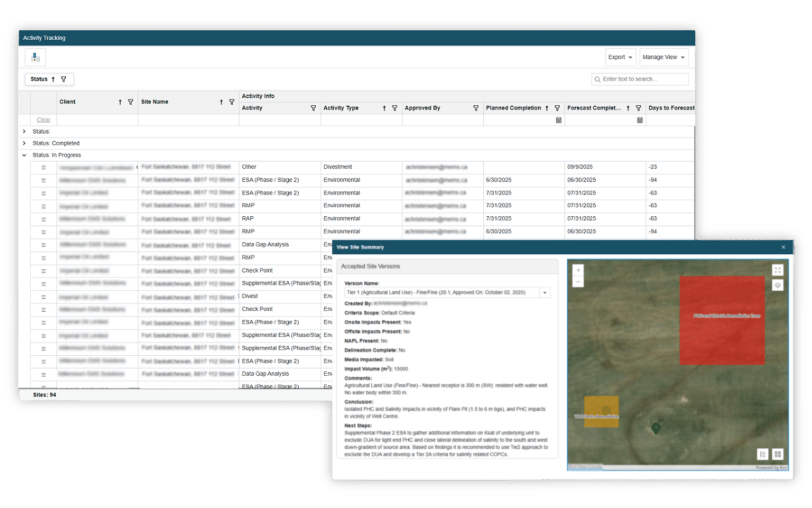This screenshot has width=812, height=508.
Task: Open the Client column filter
Action: (130, 102)
